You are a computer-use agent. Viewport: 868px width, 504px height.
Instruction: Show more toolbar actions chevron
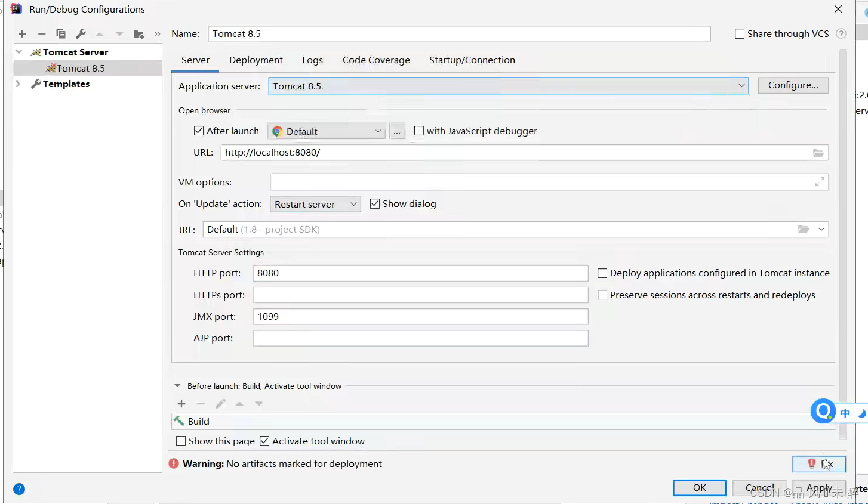158,34
